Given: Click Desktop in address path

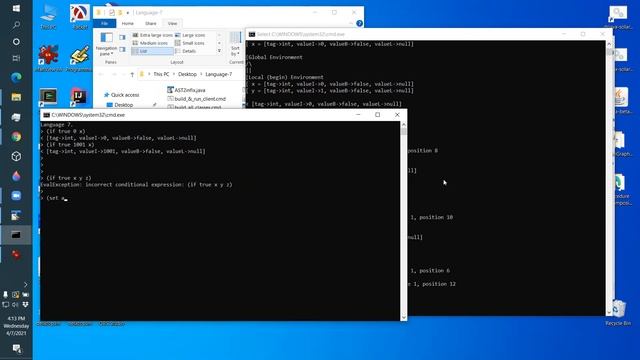Looking at the screenshot, I should click(187, 74).
